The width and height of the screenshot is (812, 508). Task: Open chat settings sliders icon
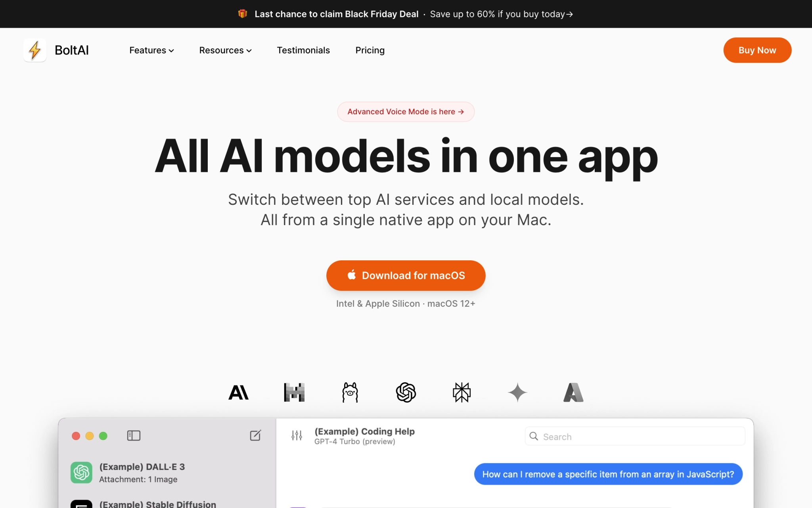click(297, 436)
